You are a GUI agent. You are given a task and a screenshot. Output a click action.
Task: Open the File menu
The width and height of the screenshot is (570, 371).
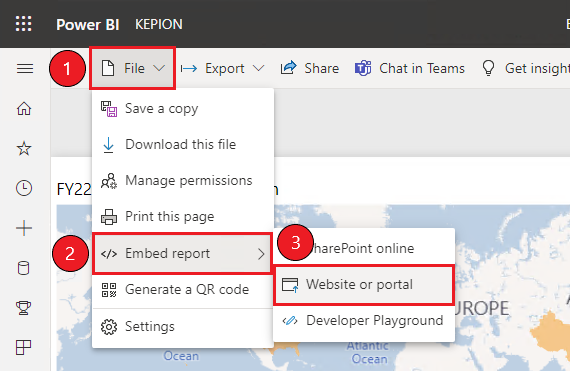(133, 68)
